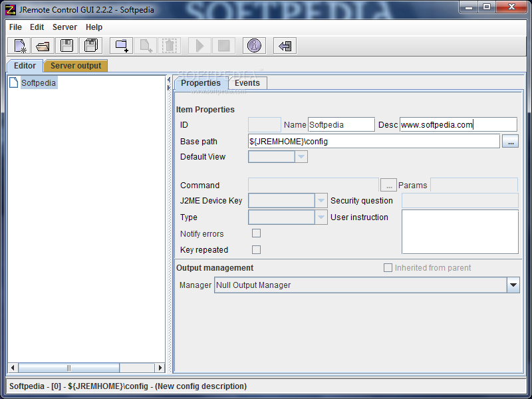Screen dimensions: 532x399
Task: Click the Output management heading
Action: tap(215, 268)
